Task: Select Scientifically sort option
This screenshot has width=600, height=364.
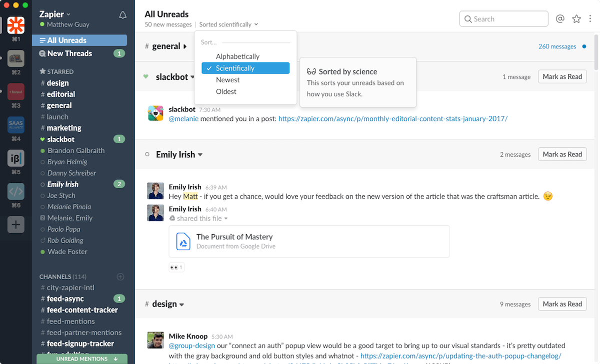Action: coord(245,68)
